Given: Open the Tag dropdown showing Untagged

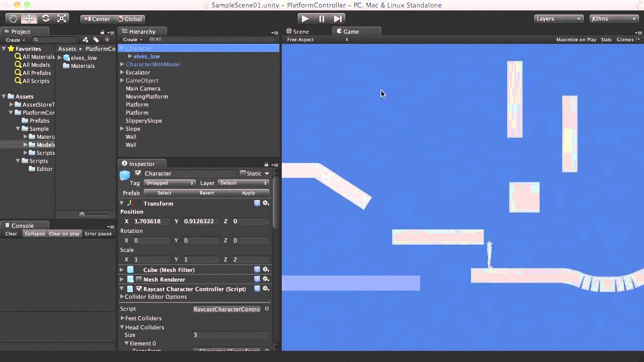Looking at the screenshot, I should [169, 183].
